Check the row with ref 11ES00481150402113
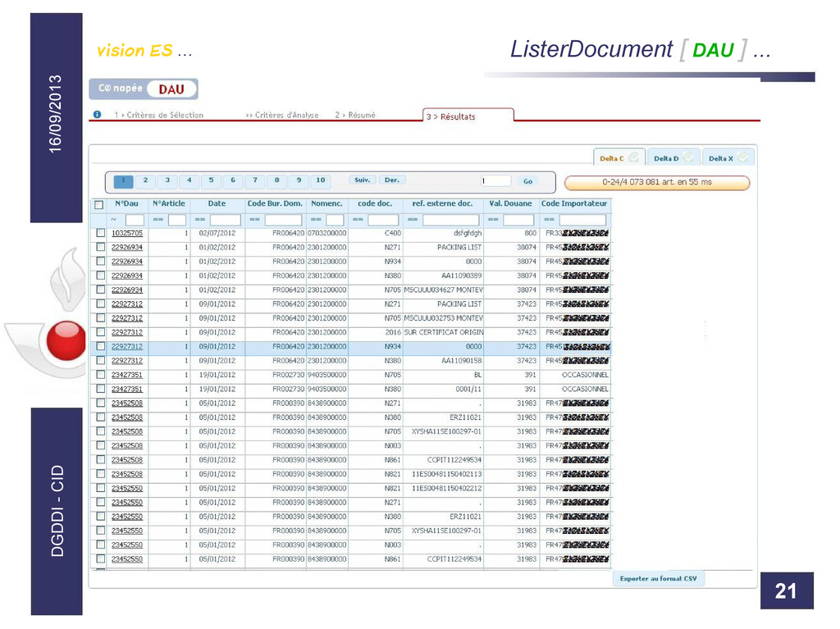This screenshot has height=629, width=840. (x=100, y=474)
